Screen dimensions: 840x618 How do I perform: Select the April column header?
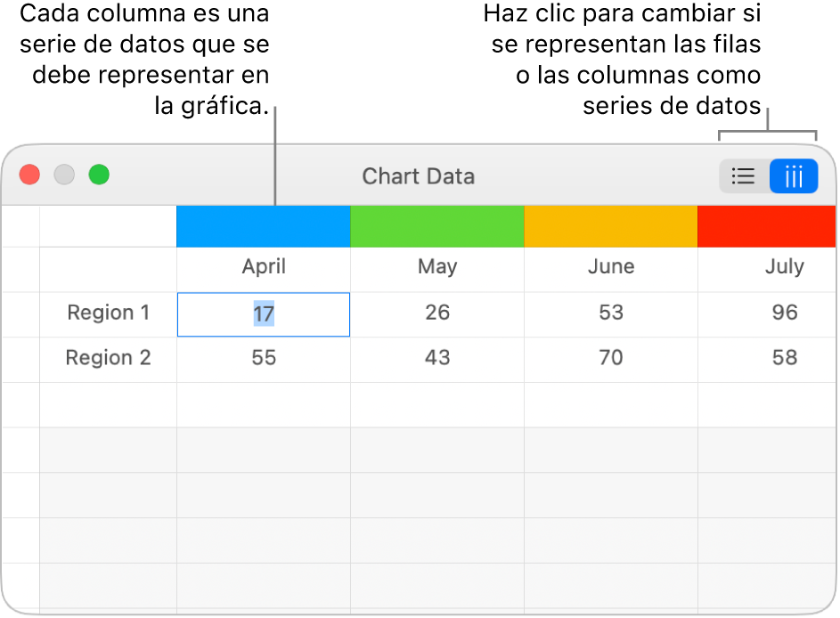(x=263, y=266)
